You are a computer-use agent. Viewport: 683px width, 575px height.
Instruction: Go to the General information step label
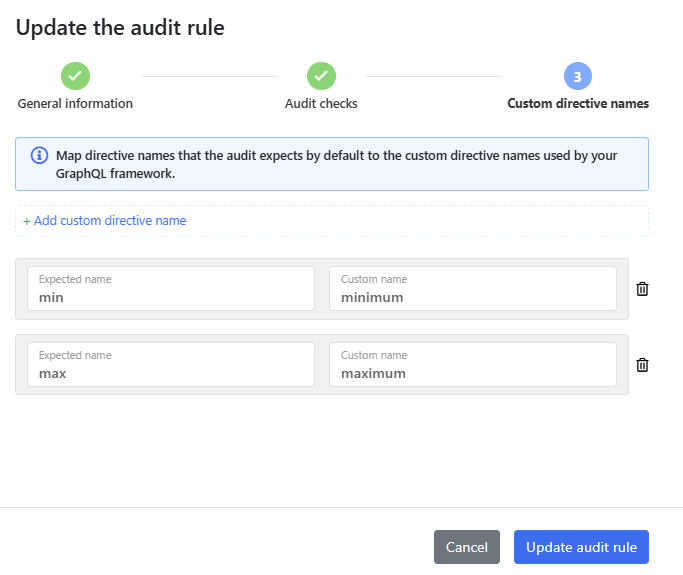[75, 103]
